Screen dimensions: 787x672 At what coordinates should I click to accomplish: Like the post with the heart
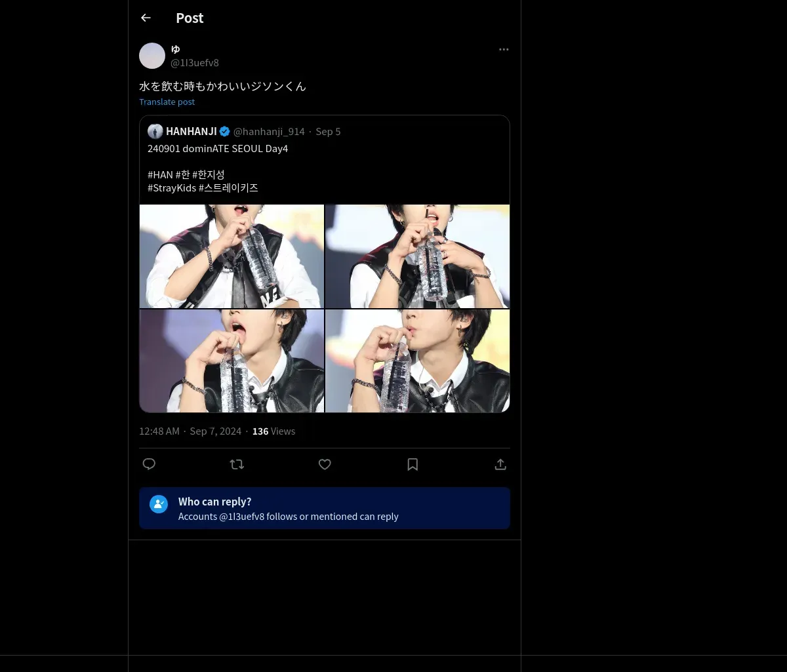[x=325, y=464]
